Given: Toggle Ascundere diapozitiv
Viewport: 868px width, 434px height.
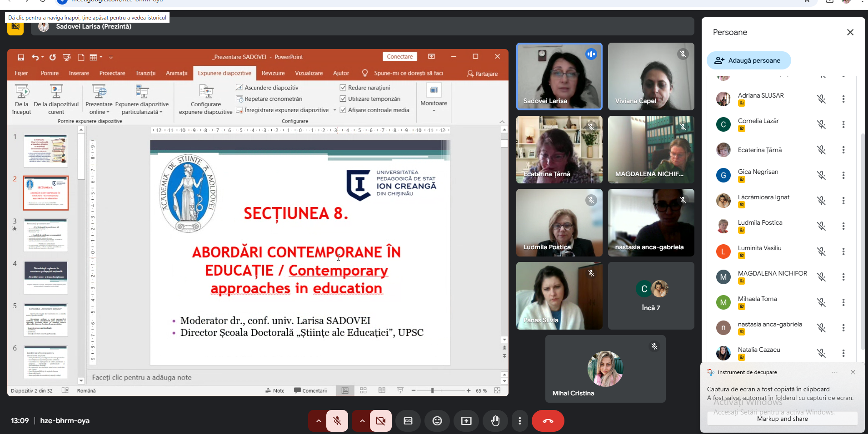Looking at the screenshot, I should 267,88.
